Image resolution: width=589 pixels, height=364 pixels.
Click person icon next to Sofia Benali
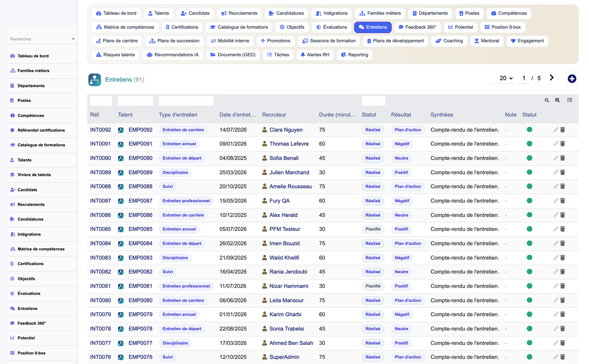(x=265, y=158)
